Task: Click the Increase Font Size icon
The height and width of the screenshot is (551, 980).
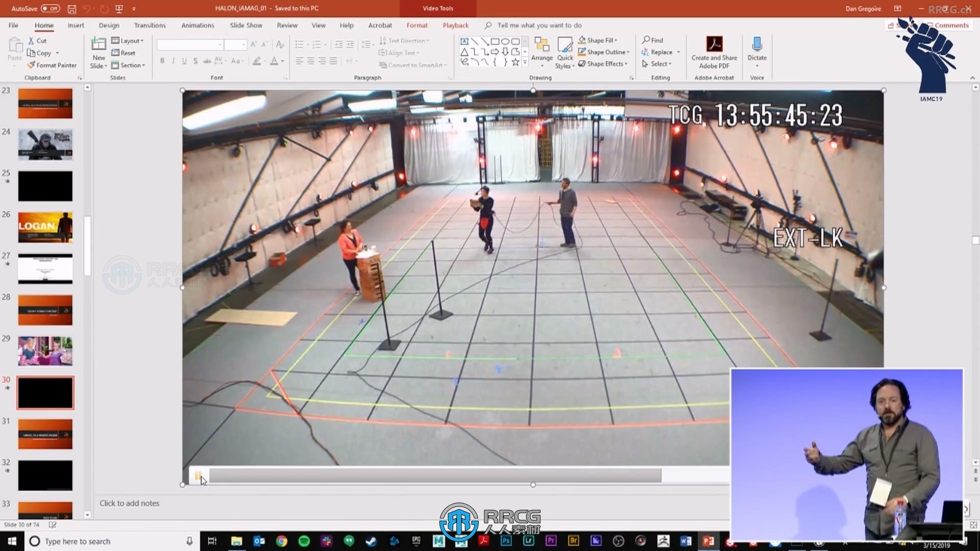Action: tap(254, 45)
